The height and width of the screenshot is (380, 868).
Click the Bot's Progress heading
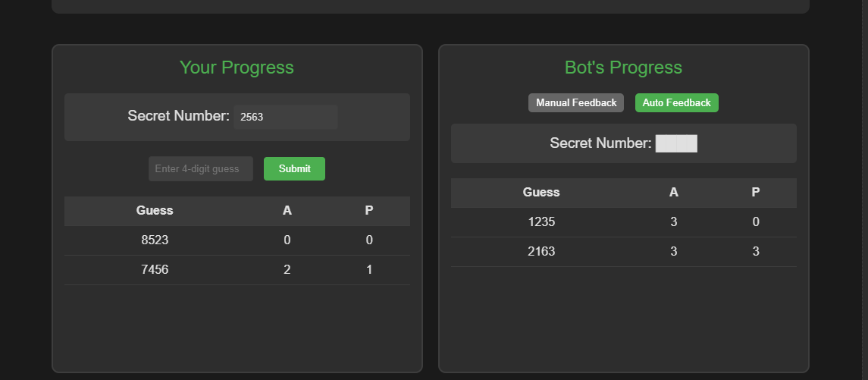(x=623, y=68)
